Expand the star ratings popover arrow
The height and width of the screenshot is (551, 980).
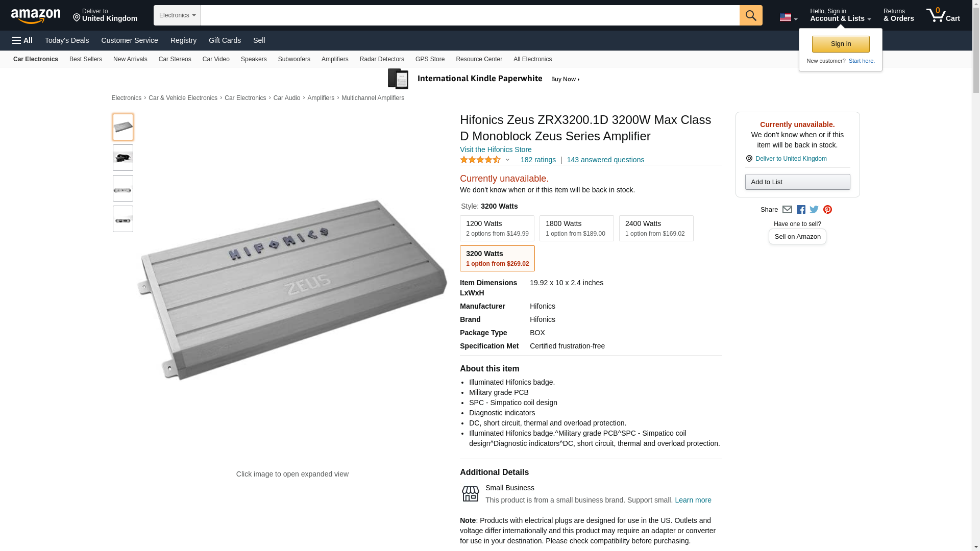coord(507,160)
